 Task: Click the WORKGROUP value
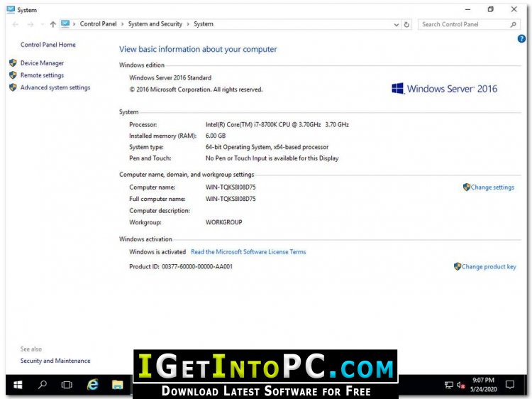[224, 222]
